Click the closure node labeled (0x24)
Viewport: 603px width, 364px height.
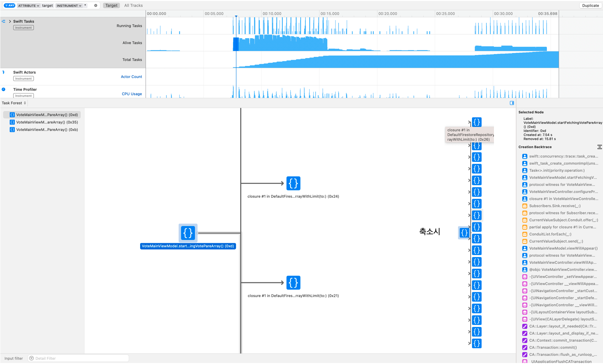[x=293, y=183]
